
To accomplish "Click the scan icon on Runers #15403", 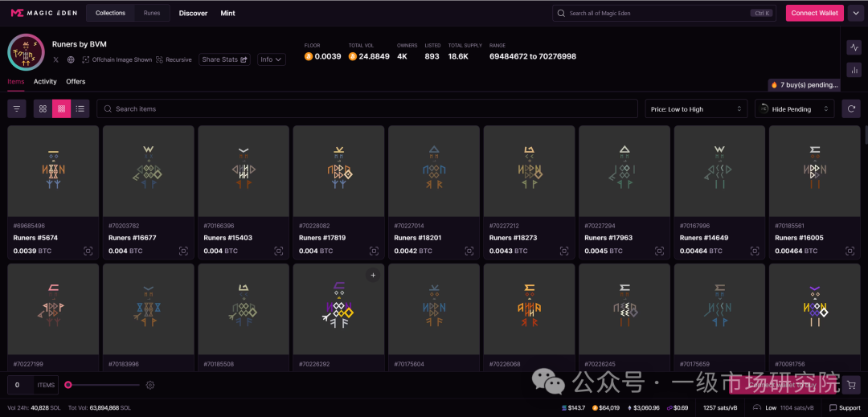I will pyautogui.click(x=278, y=251).
